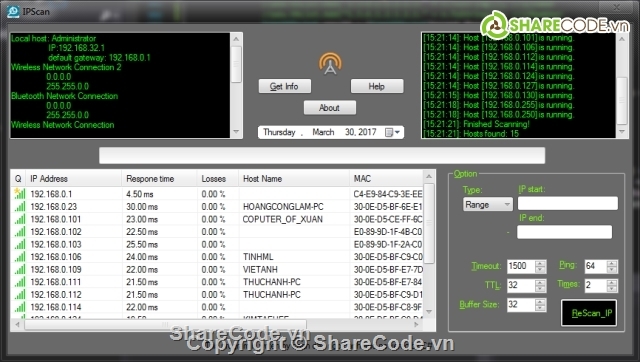This screenshot has height=362, width=640.
Task: Click the Buffer Size value field
Action: (521, 305)
